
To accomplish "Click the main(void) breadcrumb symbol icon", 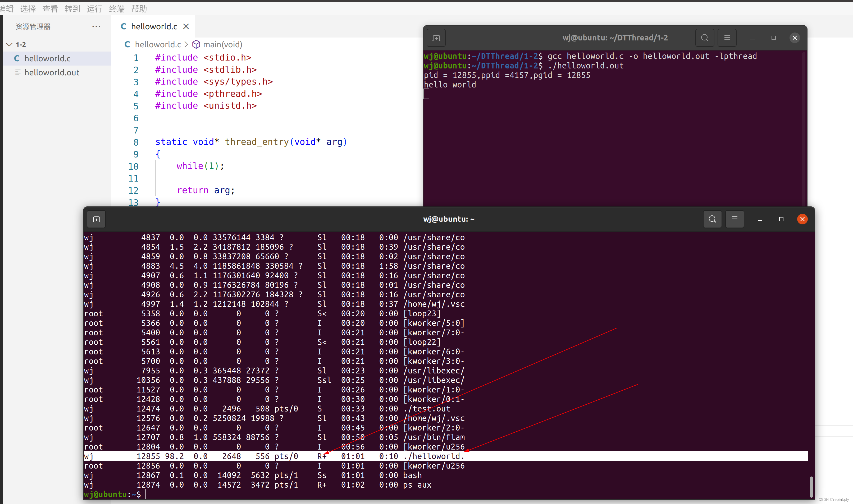I will [196, 44].
